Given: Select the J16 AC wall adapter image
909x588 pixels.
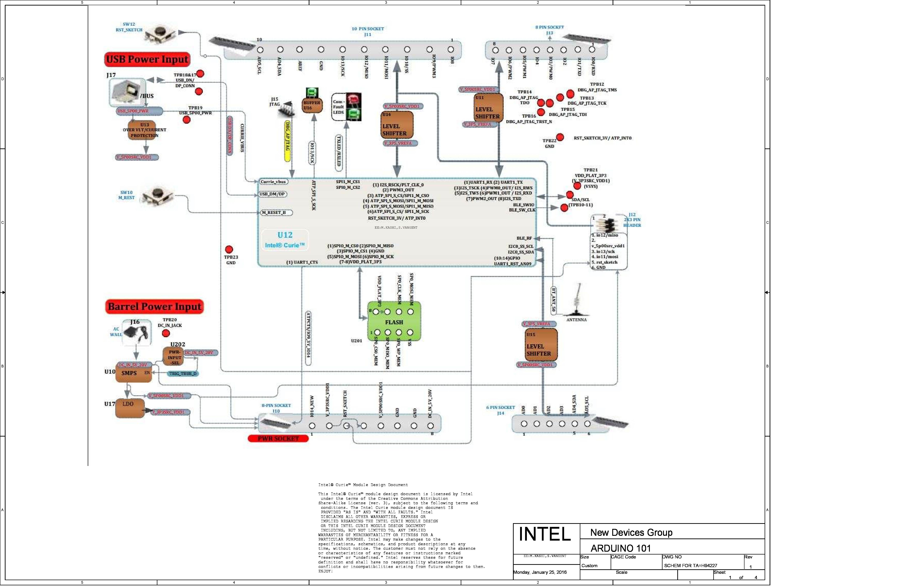Looking at the screenshot, I should (137, 333).
